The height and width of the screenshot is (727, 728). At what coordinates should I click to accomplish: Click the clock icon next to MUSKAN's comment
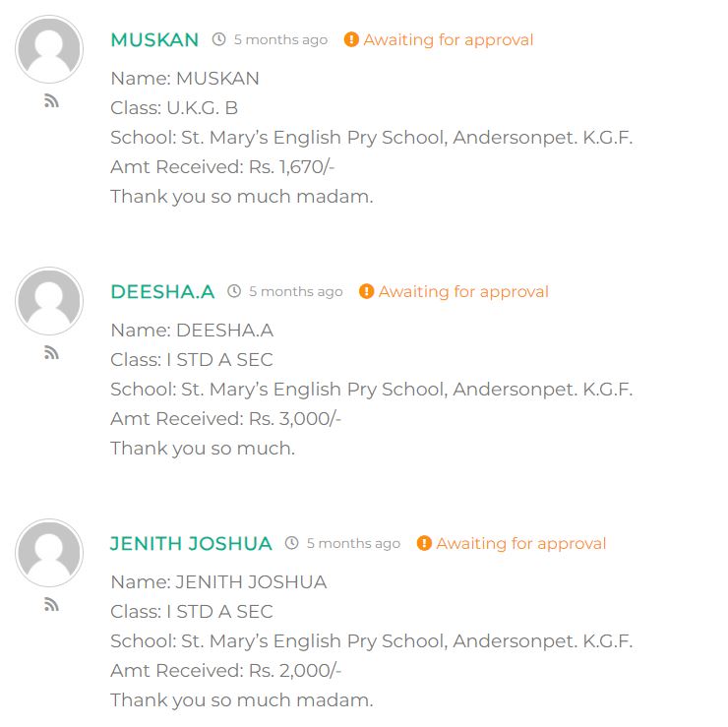218,40
